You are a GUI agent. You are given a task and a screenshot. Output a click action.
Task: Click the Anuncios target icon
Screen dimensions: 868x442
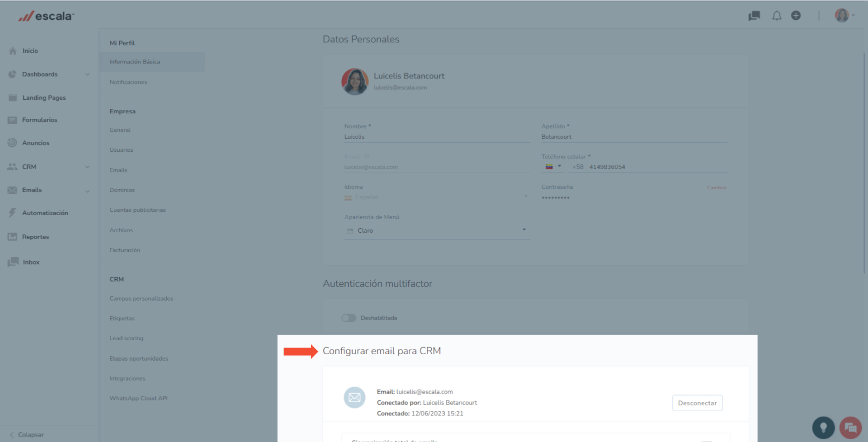[12, 143]
